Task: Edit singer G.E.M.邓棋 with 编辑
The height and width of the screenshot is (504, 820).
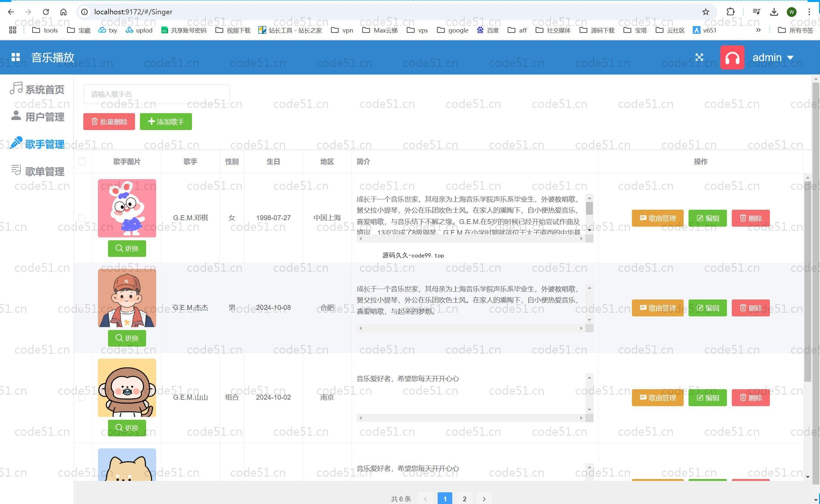Action: click(708, 218)
